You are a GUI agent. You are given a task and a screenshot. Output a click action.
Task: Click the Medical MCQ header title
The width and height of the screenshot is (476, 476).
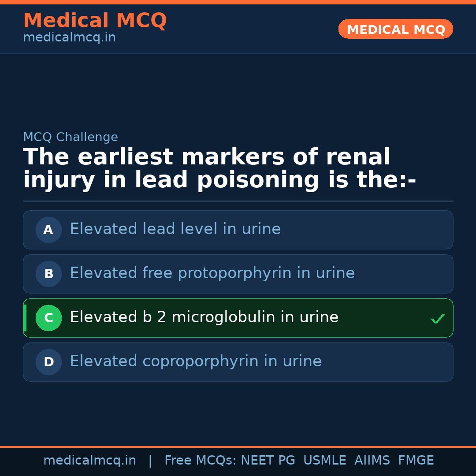95,21
